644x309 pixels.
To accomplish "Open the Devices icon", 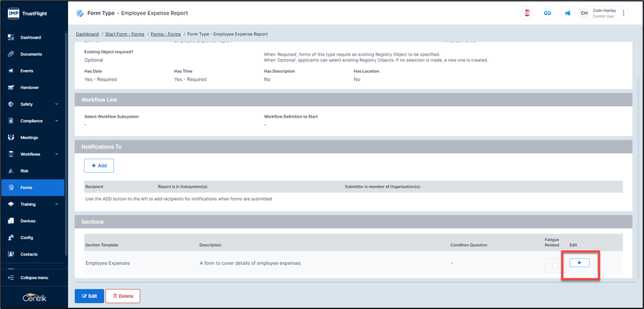I will pyautogui.click(x=11, y=221).
